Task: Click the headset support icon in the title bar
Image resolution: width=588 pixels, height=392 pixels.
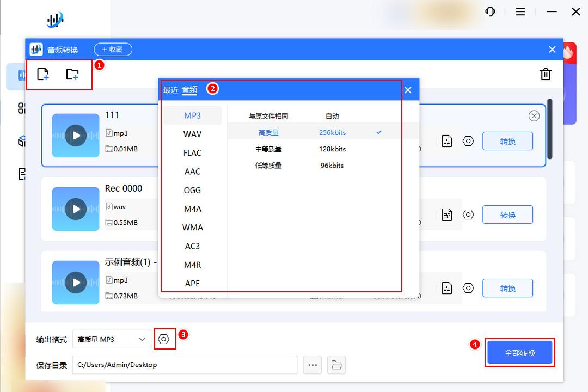Action: coord(491,11)
